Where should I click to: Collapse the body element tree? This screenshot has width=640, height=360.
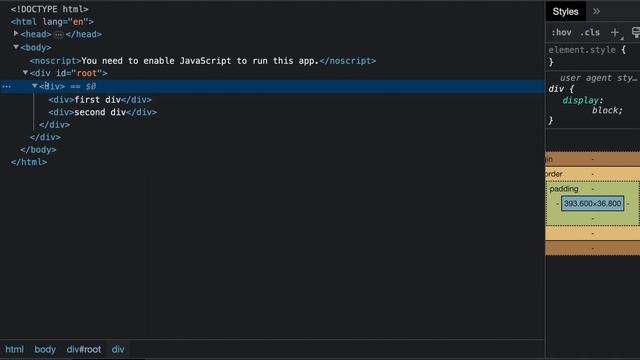coord(16,47)
